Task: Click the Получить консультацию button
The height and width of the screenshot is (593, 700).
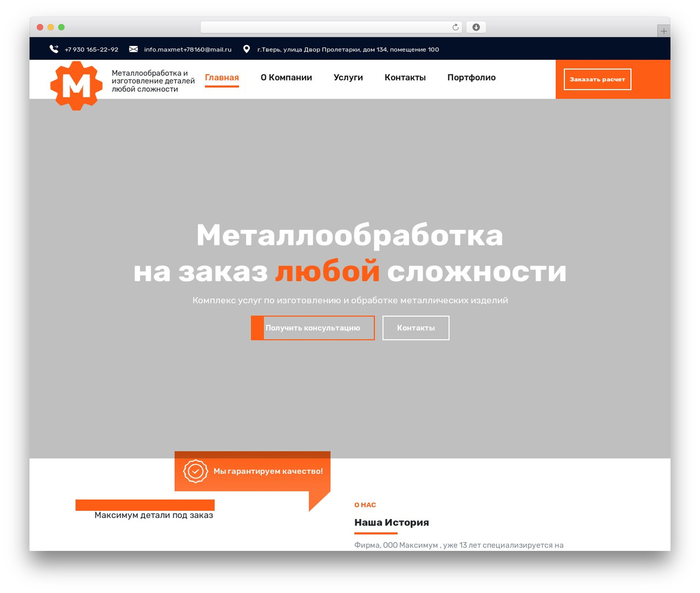Action: 313,328
